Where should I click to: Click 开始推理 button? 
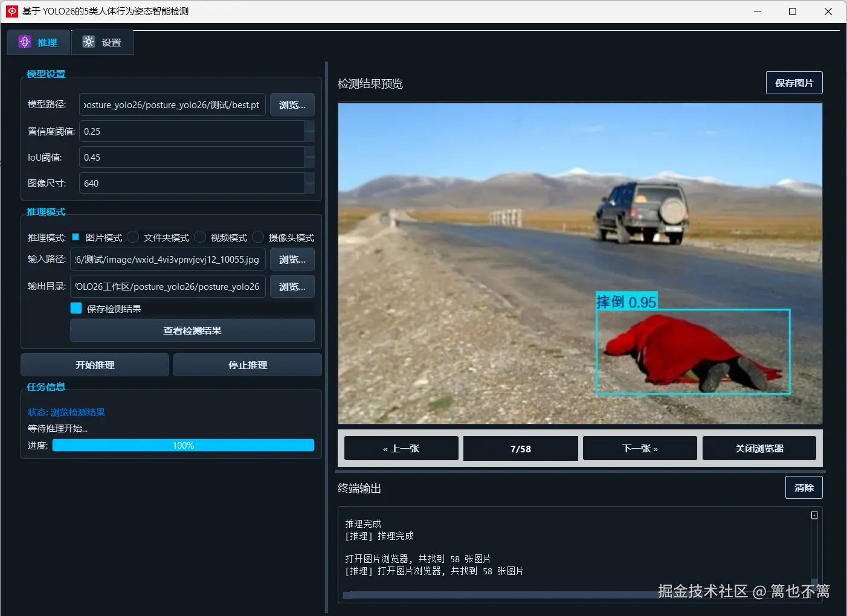click(95, 365)
